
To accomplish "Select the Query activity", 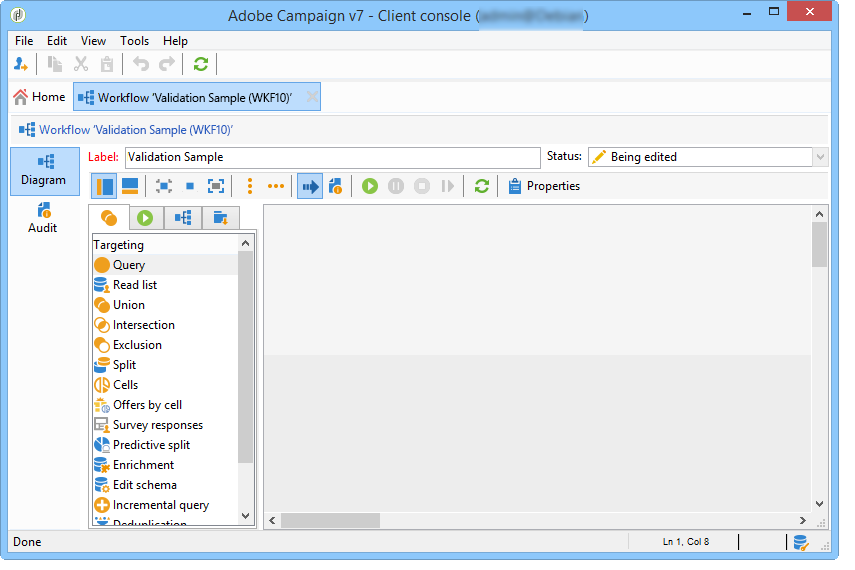I will coord(166,265).
